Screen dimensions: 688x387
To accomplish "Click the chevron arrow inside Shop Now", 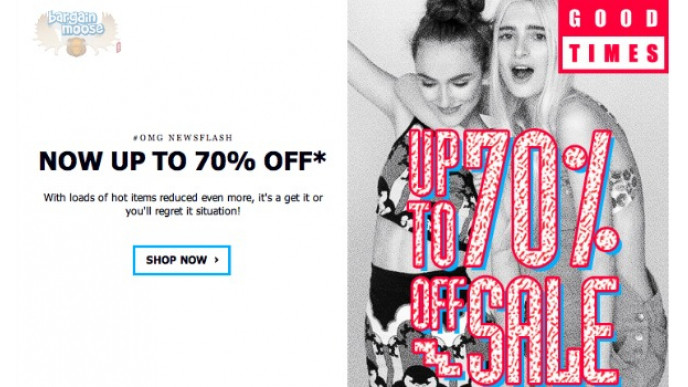I will coord(216,260).
